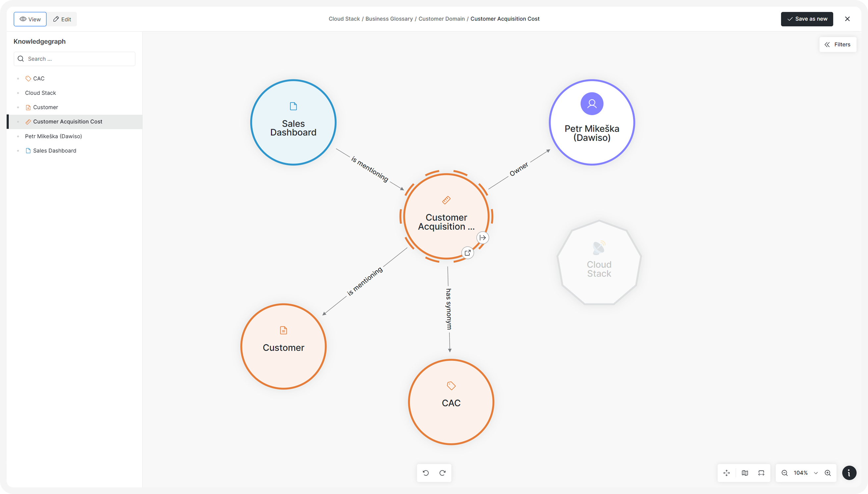The height and width of the screenshot is (494, 868).
Task: Switch to Edit mode
Action: point(62,19)
